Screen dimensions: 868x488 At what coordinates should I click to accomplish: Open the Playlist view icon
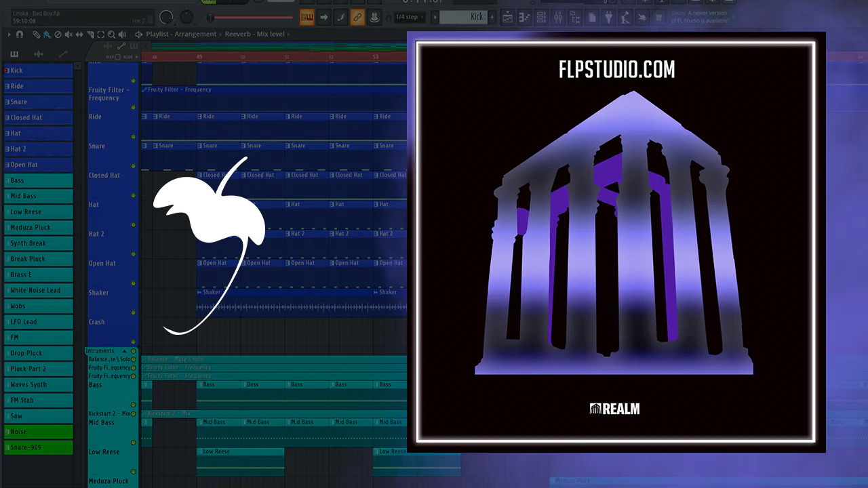coord(507,17)
